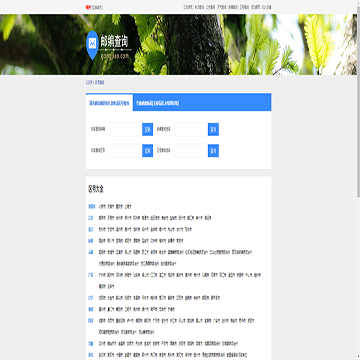Switch to the second blue search tab
The width and height of the screenshot is (360, 360).
pyautogui.click(x=157, y=104)
